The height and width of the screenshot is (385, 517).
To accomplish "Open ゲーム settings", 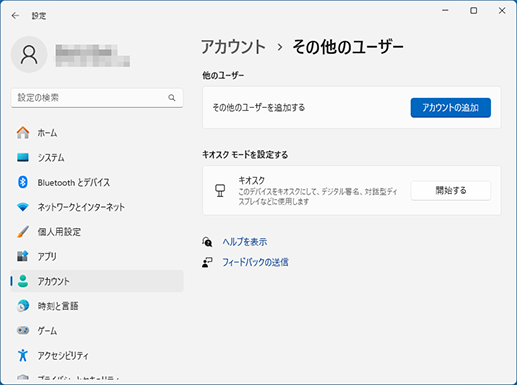I will pos(97,330).
